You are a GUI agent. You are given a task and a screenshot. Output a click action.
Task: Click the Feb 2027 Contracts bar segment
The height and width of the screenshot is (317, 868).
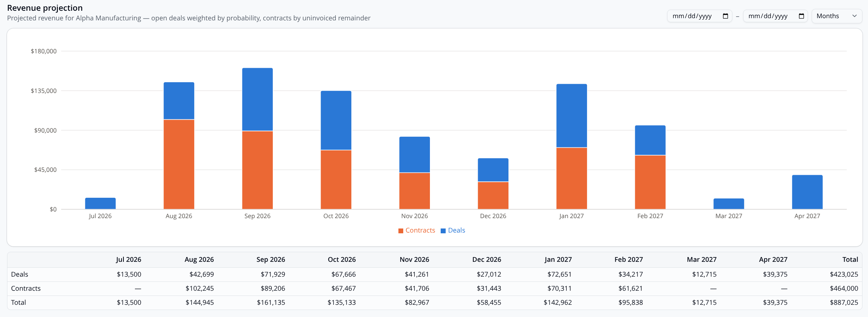(x=650, y=182)
